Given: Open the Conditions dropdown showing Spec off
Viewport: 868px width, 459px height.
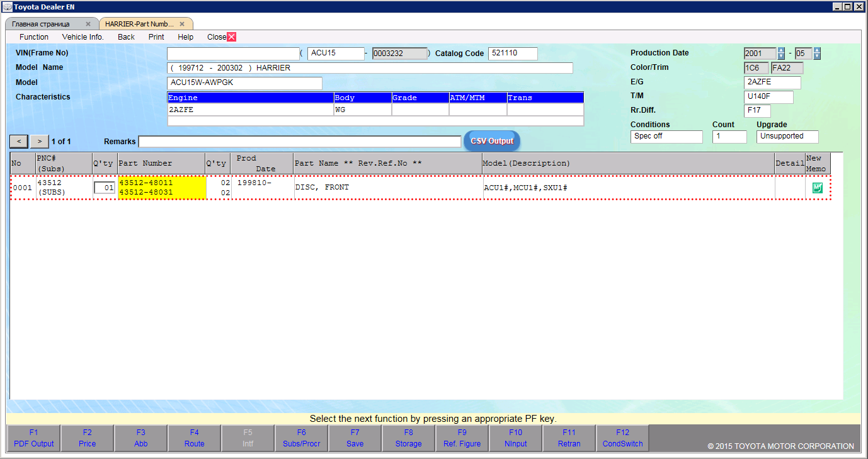Looking at the screenshot, I should pyautogui.click(x=666, y=136).
